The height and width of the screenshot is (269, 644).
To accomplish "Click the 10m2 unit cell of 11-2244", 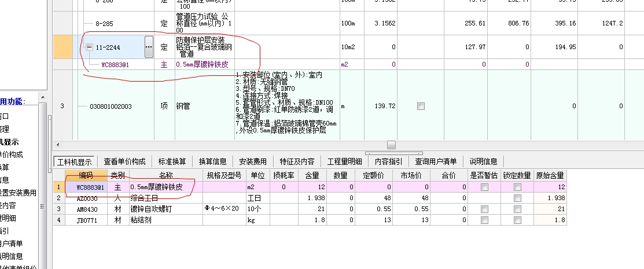I will point(352,47).
